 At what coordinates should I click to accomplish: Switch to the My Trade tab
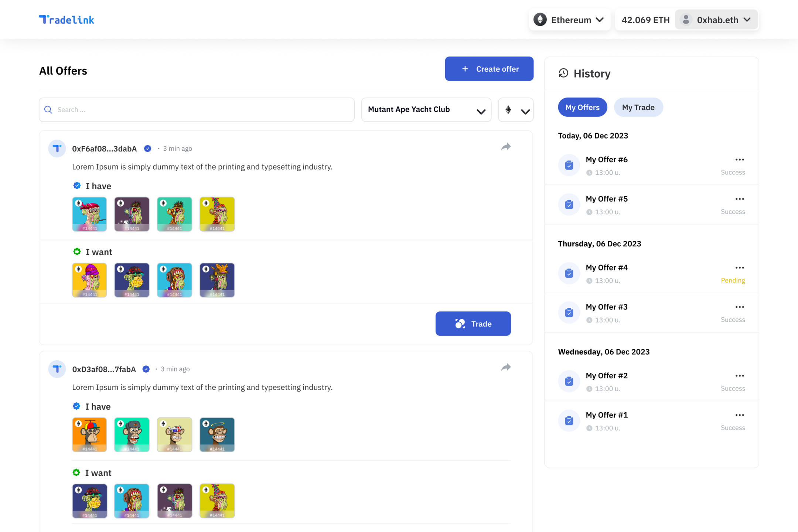tap(638, 108)
